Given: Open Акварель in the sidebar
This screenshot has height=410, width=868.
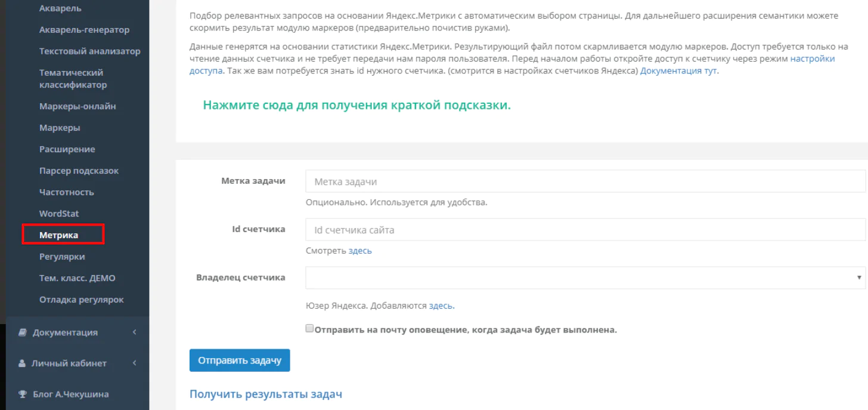Looking at the screenshot, I should click(60, 8).
